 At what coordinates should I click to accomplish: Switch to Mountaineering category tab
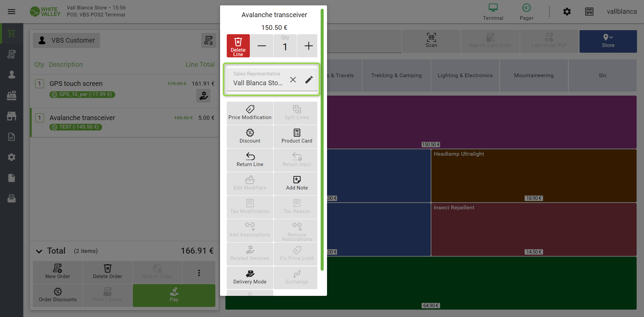tap(534, 75)
